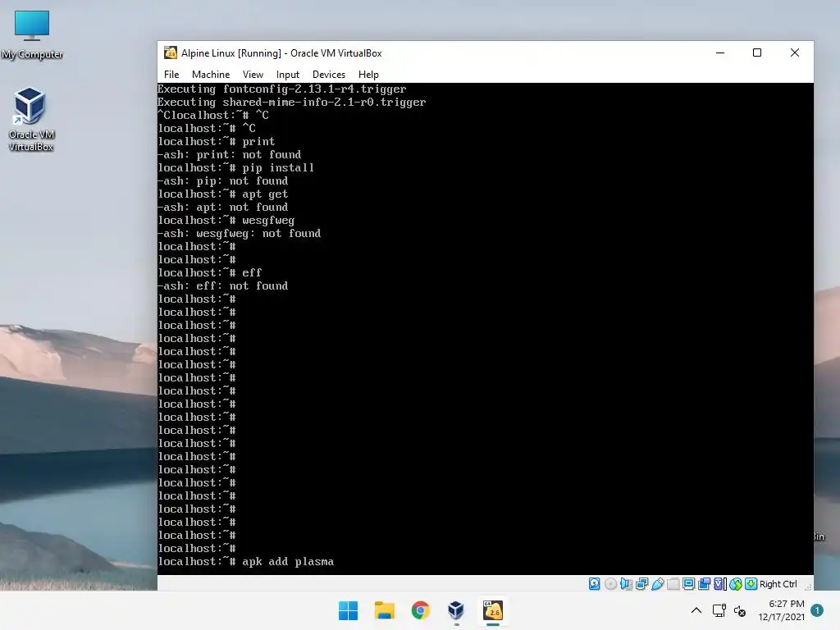Open the Input menu
Viewport: 840px width, 630px height.
click(x=288, y=75)
